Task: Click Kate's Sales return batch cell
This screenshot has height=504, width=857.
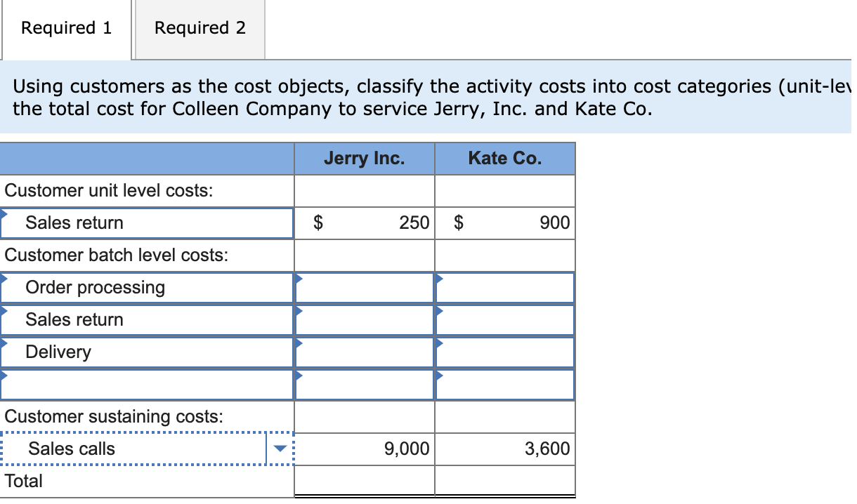Action: click(504, 319)
